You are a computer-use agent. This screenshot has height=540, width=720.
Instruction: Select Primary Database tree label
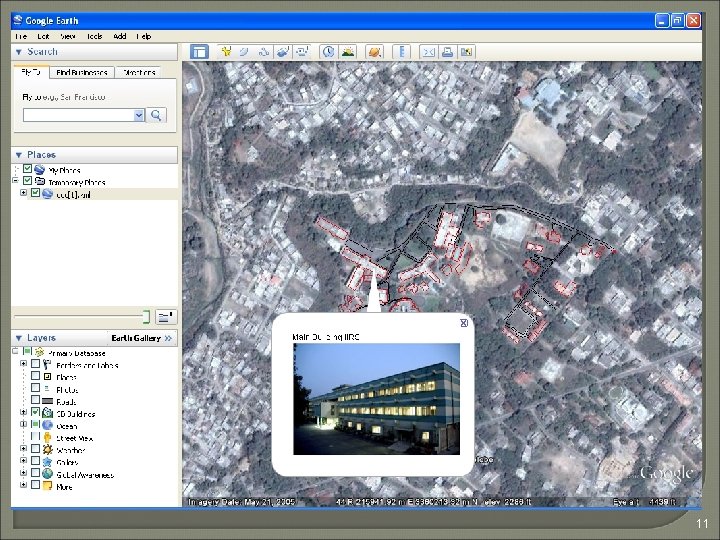click(x=77, y=353)
